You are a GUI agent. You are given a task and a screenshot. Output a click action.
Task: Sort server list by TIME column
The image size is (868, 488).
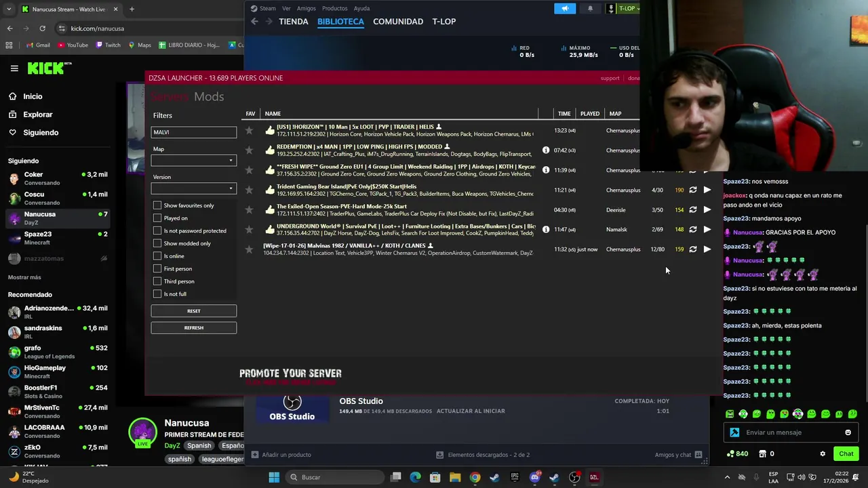tap(564, 114)
